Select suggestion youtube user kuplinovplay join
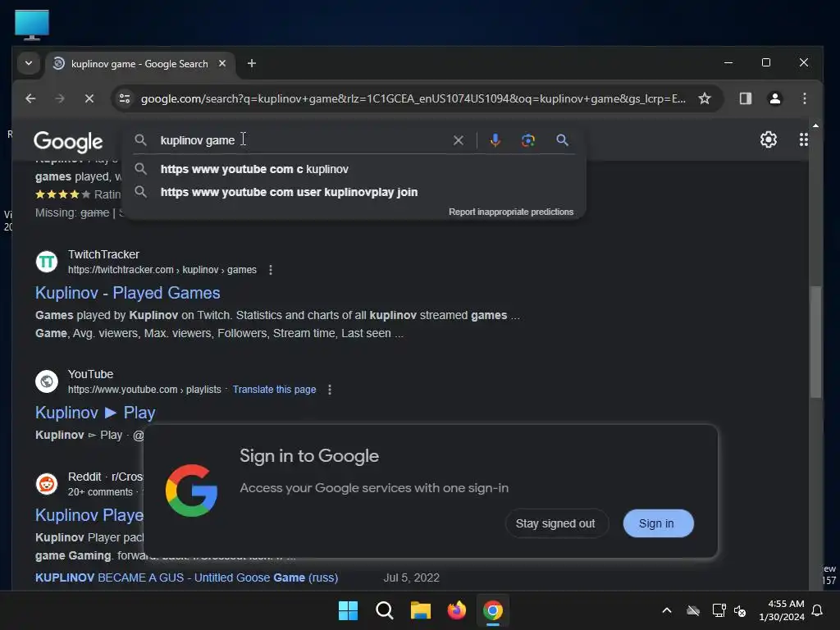Image resolution: width=840 pixels, height=630 pixels. click(356, 192)
